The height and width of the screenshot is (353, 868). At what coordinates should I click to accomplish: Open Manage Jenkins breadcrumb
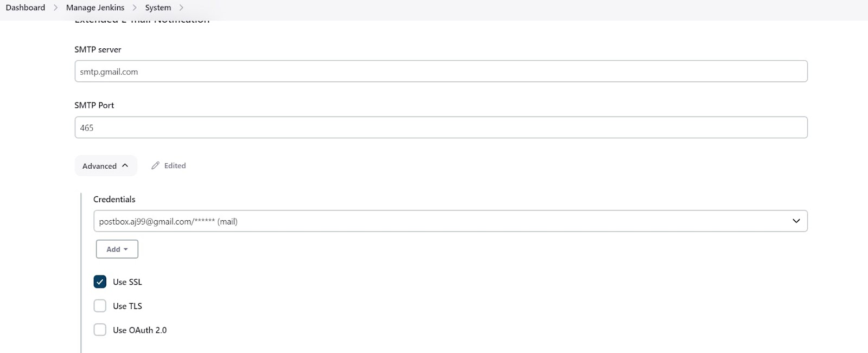click(95, 8)
